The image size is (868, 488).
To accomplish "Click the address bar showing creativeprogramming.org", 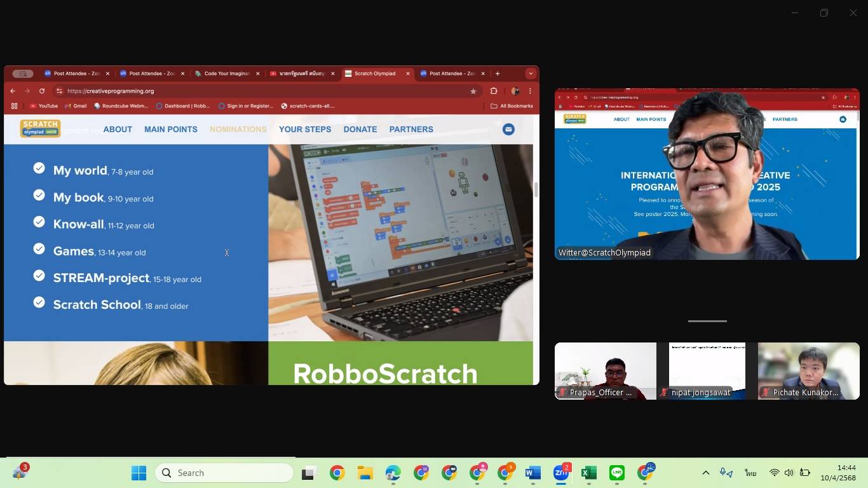I will click(x=267, y=91).
